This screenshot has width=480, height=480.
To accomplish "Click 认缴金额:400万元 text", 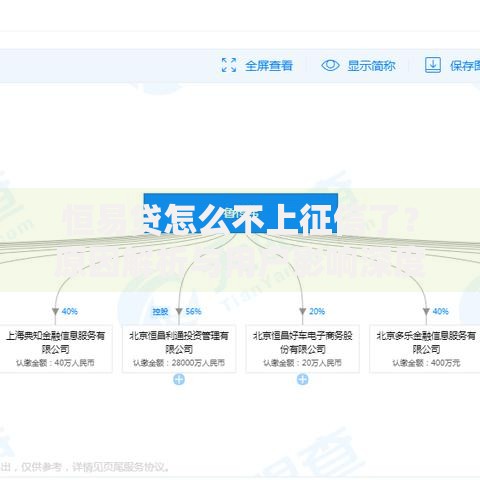I will 426,363.
